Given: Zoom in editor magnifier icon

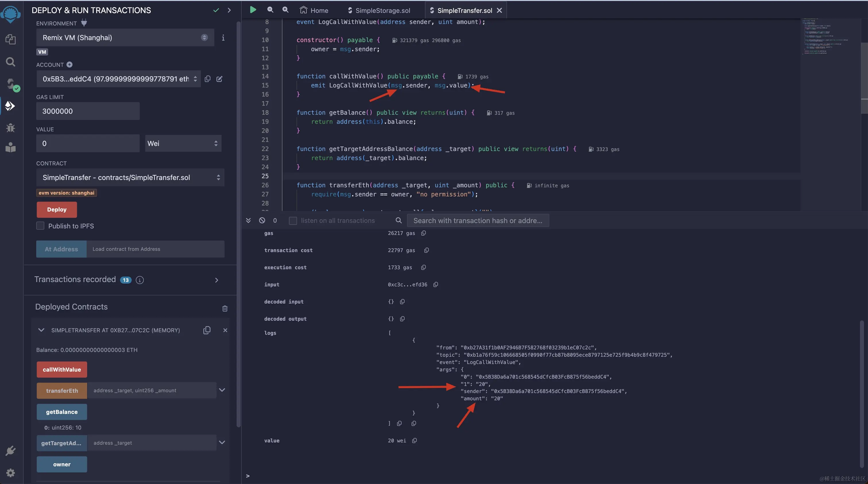Looking at the screenshot, I should [x=285, y=10].
